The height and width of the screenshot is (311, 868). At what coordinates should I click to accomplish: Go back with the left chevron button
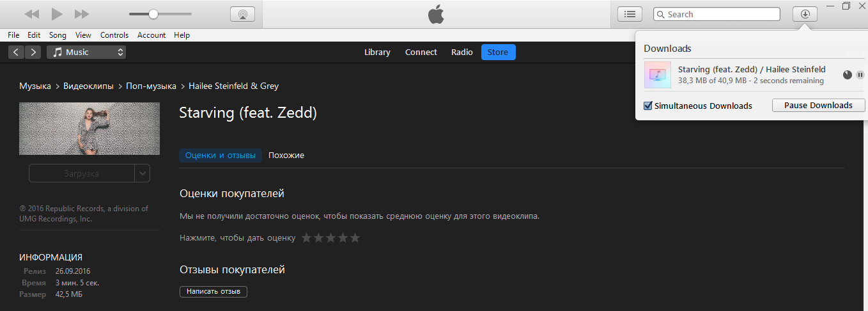16,52
